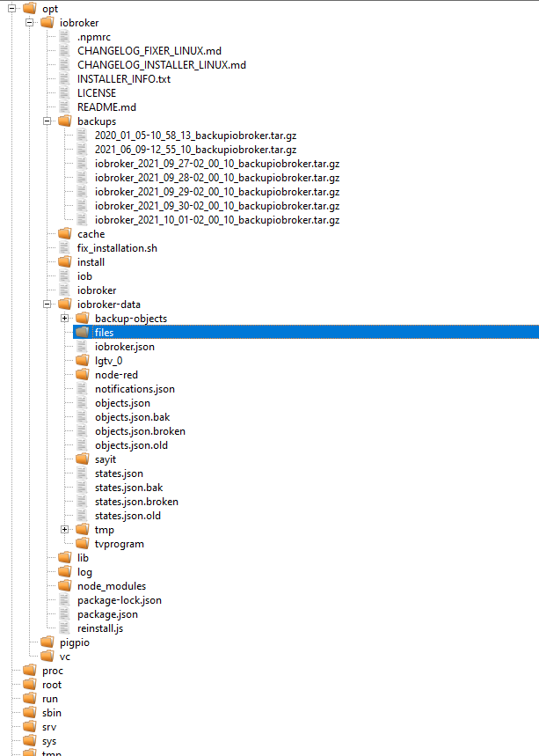The width and height of the screenshot is (539, 756).
Task: Click the README.md file icon
Action: click(64, 107)
